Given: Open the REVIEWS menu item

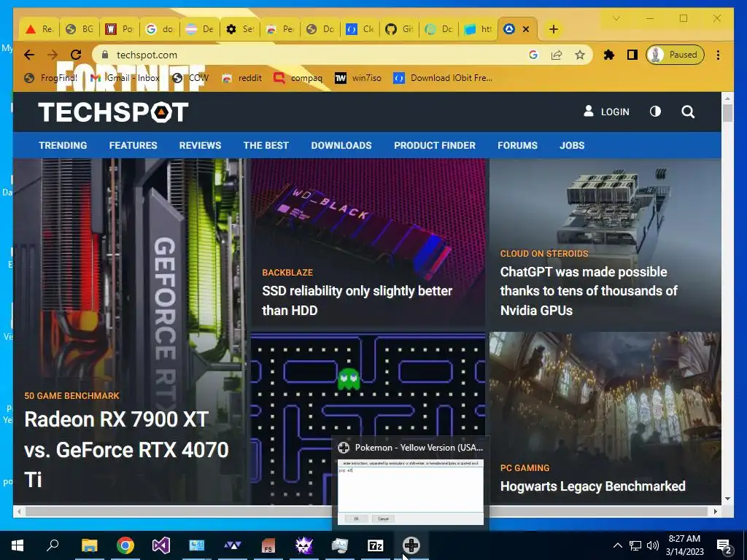Looking at the screenshot, I should (200, 145).
